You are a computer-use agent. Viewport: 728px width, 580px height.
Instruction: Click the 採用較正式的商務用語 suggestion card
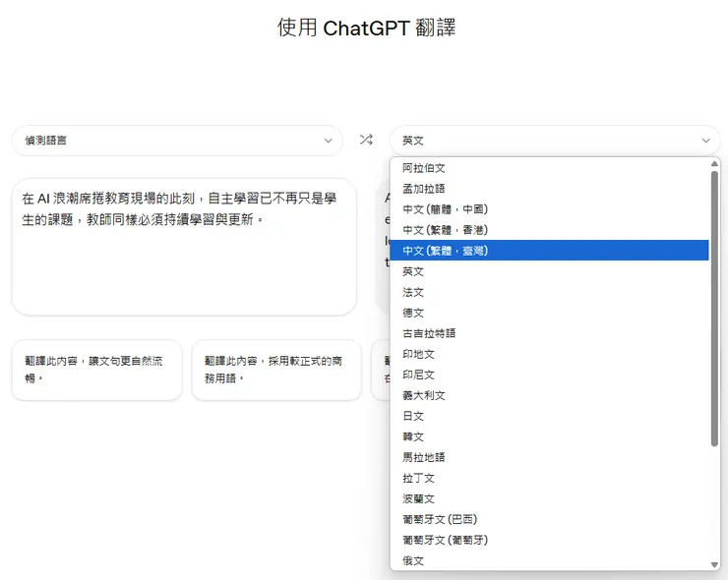[276, 370]
